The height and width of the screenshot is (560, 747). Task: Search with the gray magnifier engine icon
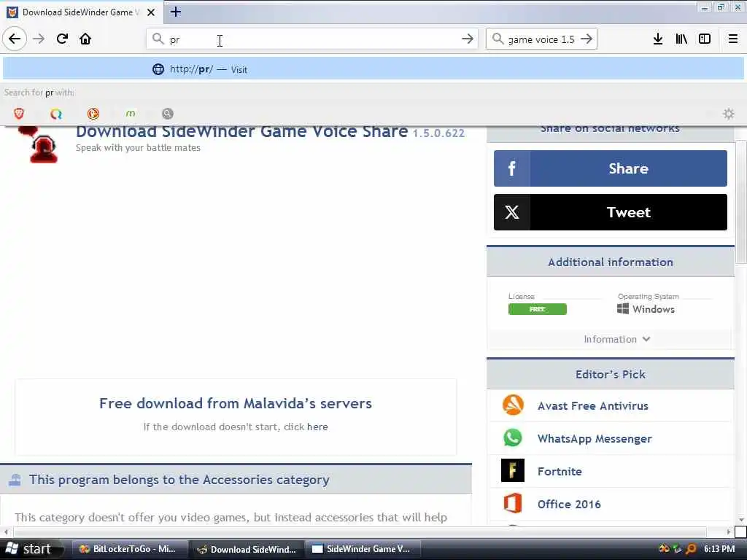(x=168, y=113)
